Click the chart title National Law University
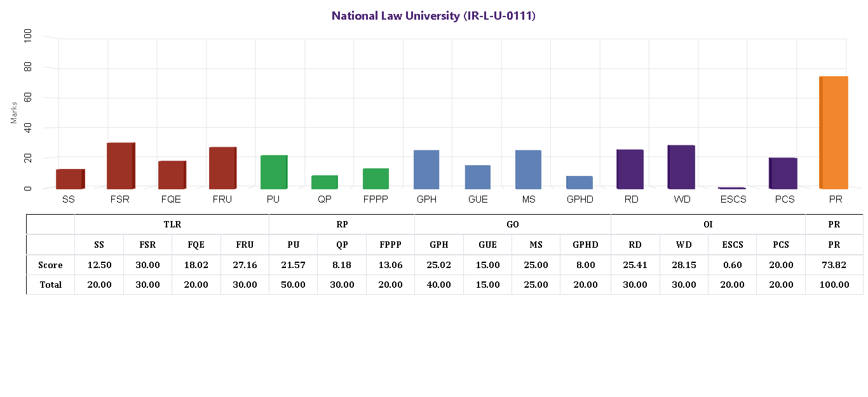The width and height of the screenshot is (868, 397). pyautogui.click(x=434, y=16)
